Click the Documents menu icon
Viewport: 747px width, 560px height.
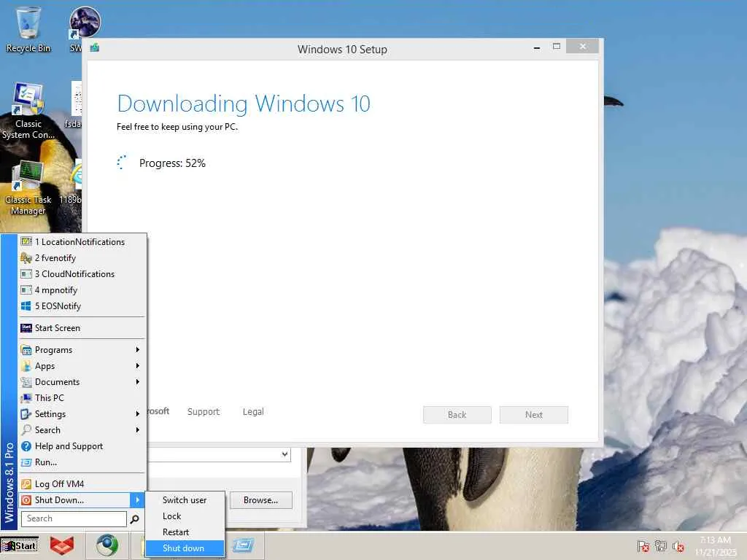pos(26,382)
